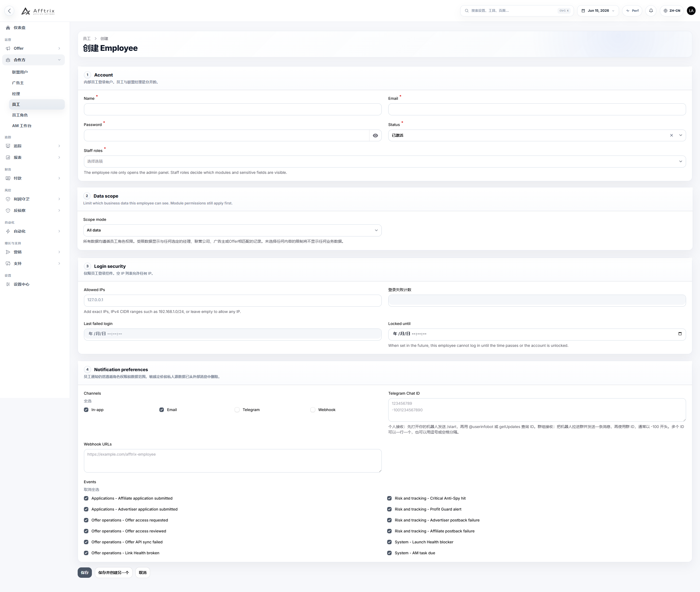Show password with the eye icon
700x592 pixels.
click(375, 136)
